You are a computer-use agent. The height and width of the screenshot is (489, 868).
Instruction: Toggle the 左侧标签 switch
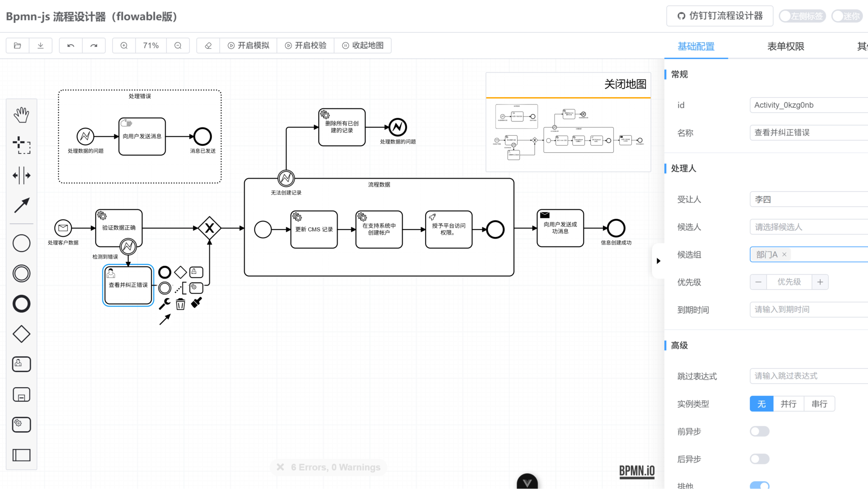802,16
